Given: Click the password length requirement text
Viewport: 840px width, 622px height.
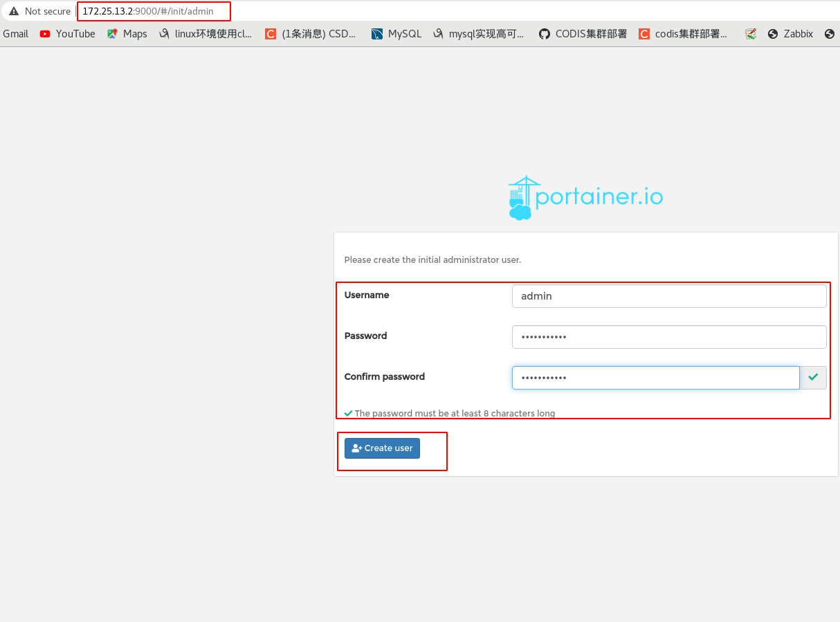Looking at the screenshot, I should (x=455, y=413).
